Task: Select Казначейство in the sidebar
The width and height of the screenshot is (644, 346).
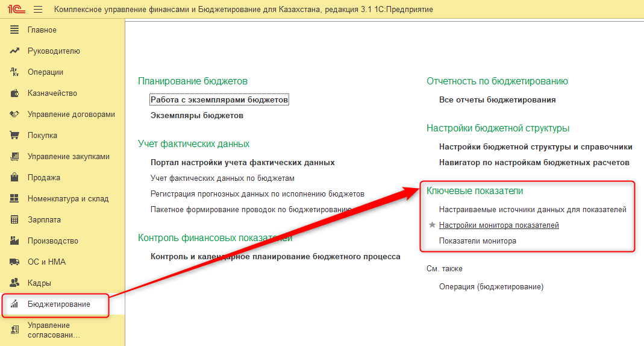Action: [52, 93]
